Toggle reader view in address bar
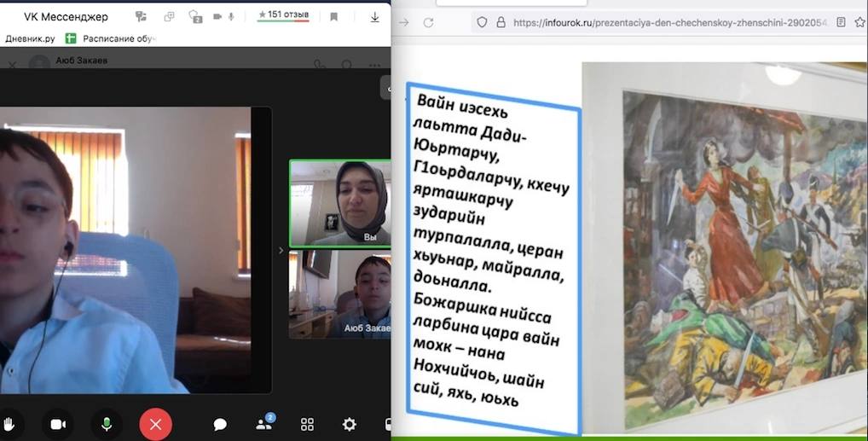Viewport: 868px width, 441px height. (x=841, y=23)
